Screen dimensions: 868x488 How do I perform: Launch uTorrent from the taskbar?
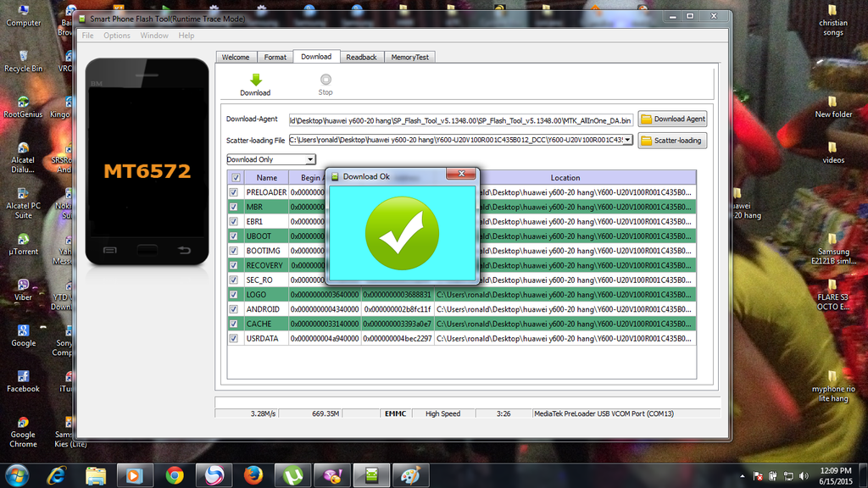pos(293,474)
